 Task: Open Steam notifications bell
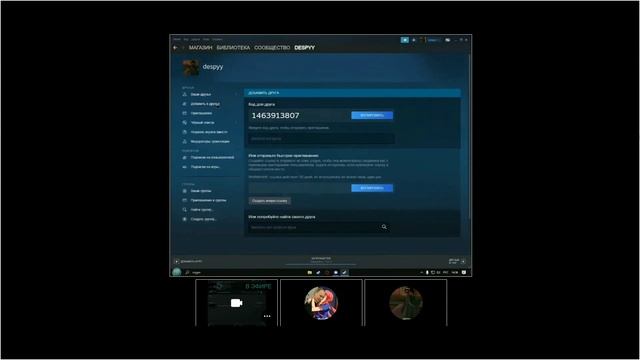[413, 40]
